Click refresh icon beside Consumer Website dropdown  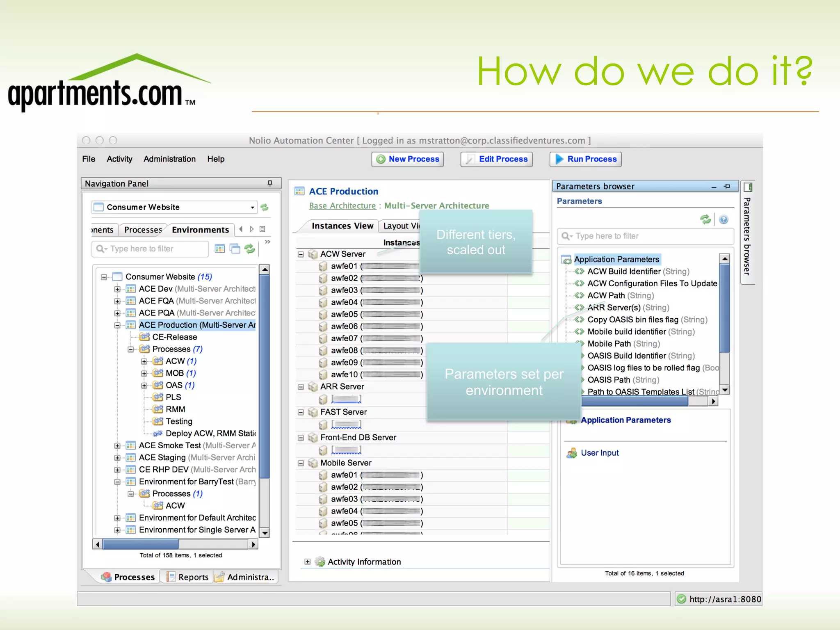pyautogui.click(x=265, y=208)
